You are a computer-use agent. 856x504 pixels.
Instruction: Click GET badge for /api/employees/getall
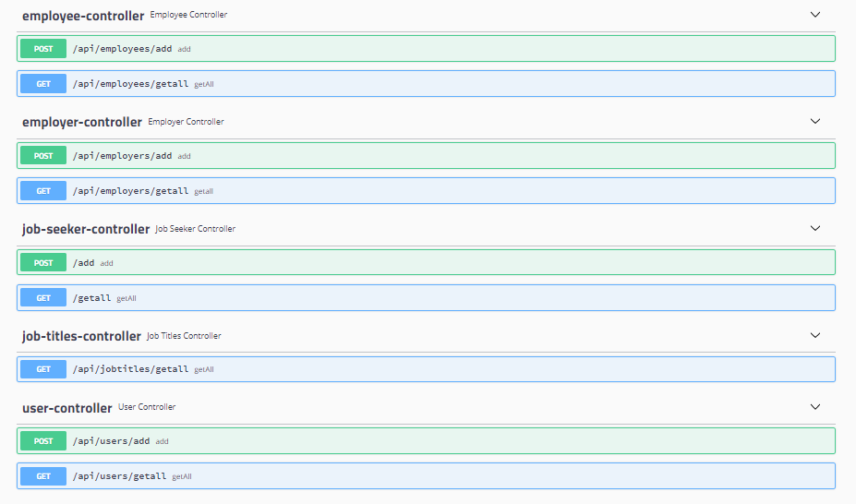click(43, 83)
